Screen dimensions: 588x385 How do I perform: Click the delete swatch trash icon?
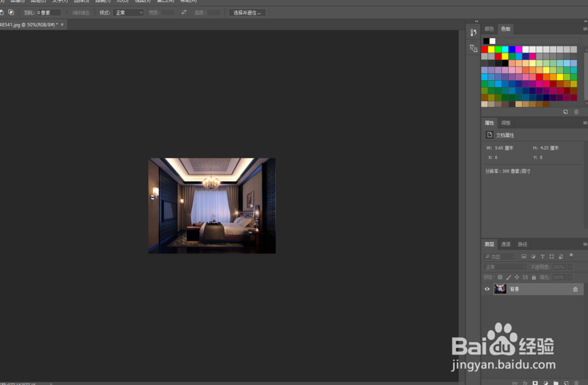click(x=576, y=112)
